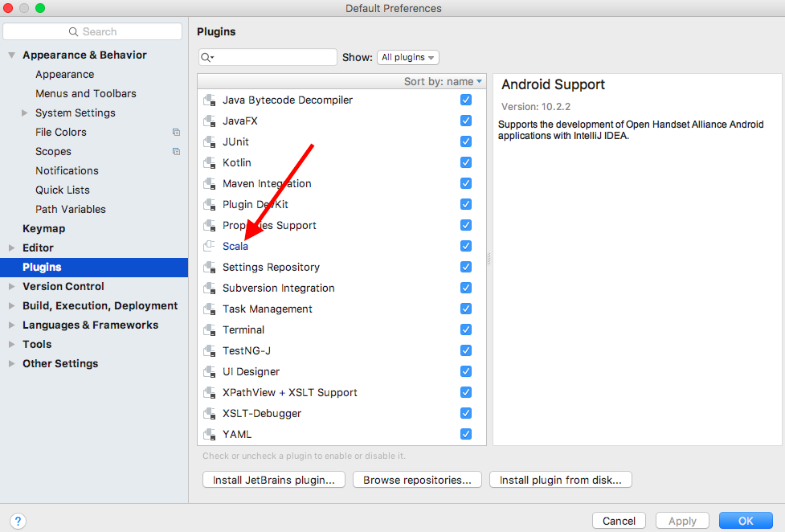The image size is (785, 532).
Task: Select the Settings Repository plugin row
Action: [x=342, y=267]
